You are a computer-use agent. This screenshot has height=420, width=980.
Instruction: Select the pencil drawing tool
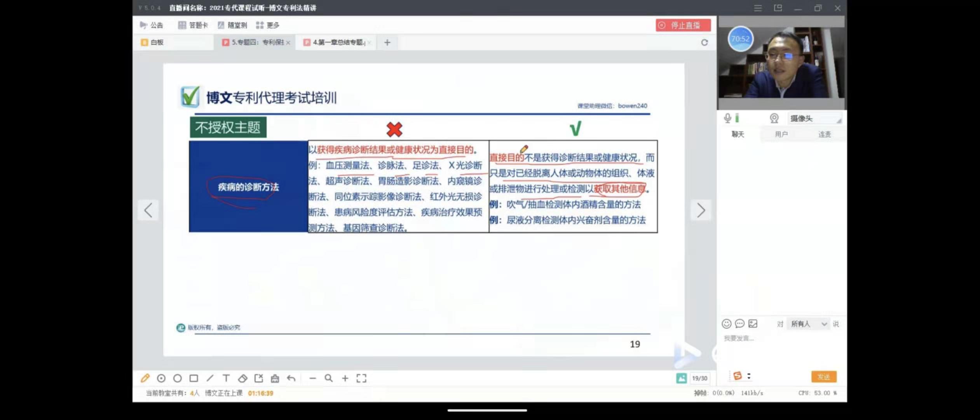pos(145,378)
